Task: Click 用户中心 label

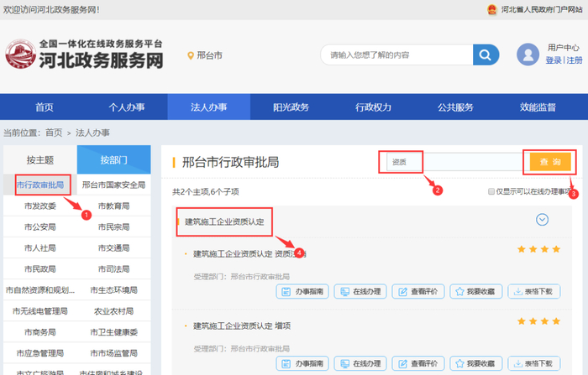Action: pos(564,47)
